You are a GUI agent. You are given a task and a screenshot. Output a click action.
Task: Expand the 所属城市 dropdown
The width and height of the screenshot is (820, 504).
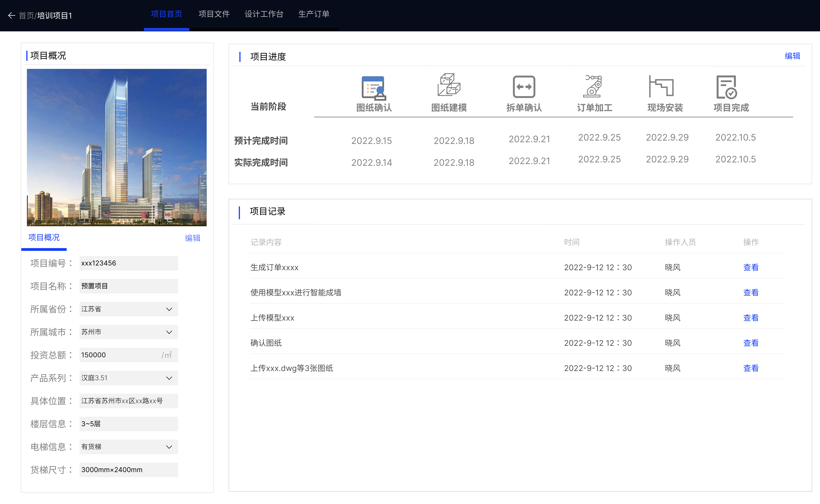click(129, 332)
